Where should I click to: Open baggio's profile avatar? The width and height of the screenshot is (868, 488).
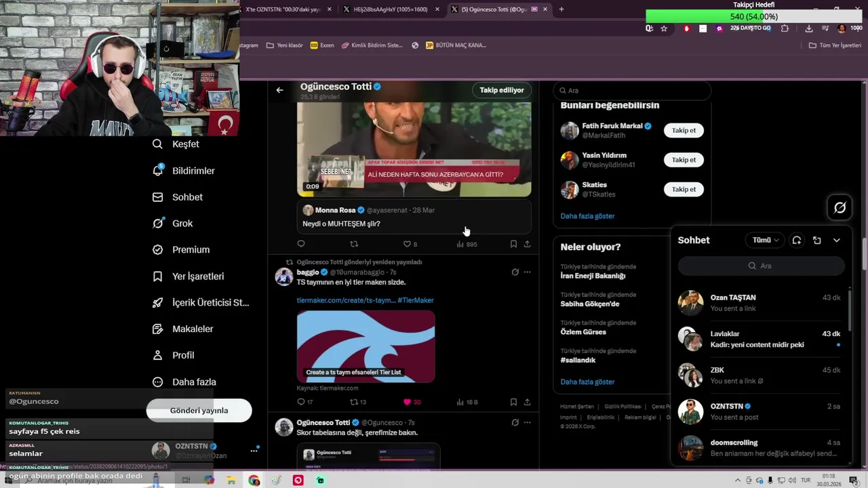click(284, 277)
